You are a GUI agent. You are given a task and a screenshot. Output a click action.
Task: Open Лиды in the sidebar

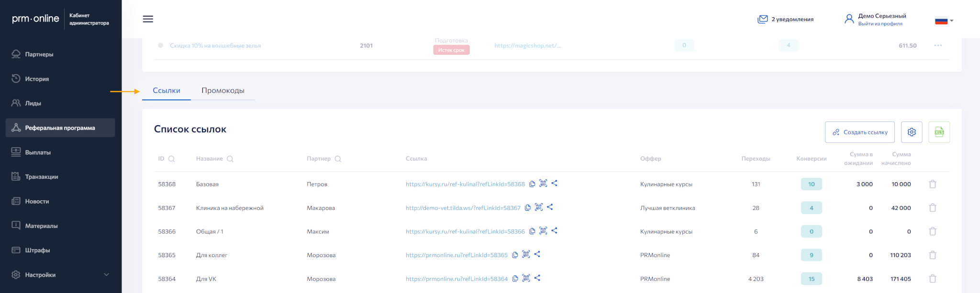click(x=60, y=103)
